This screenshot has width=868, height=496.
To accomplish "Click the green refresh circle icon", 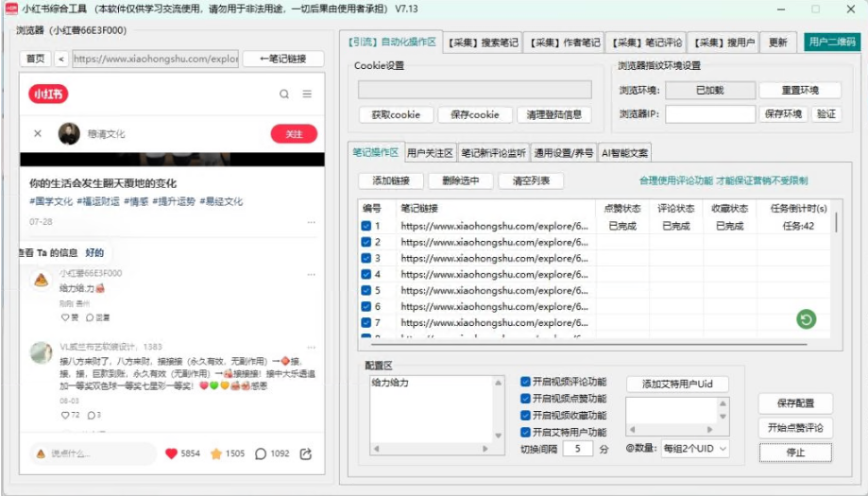I will click(806, 319).
